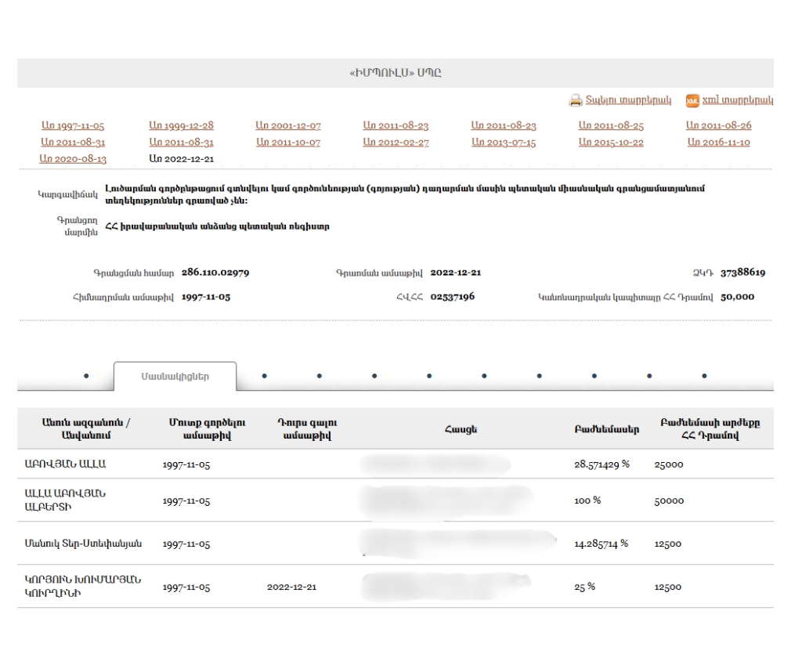This screenshot has height=672, width=795.
Task: Select the Առ 2011-08-25 date link
Action: [x=611, y=125]
